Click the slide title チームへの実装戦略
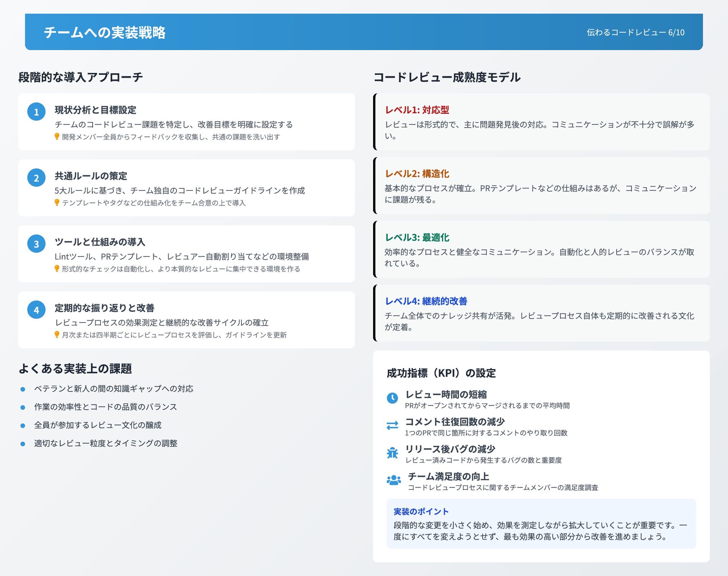 (105, 33)
